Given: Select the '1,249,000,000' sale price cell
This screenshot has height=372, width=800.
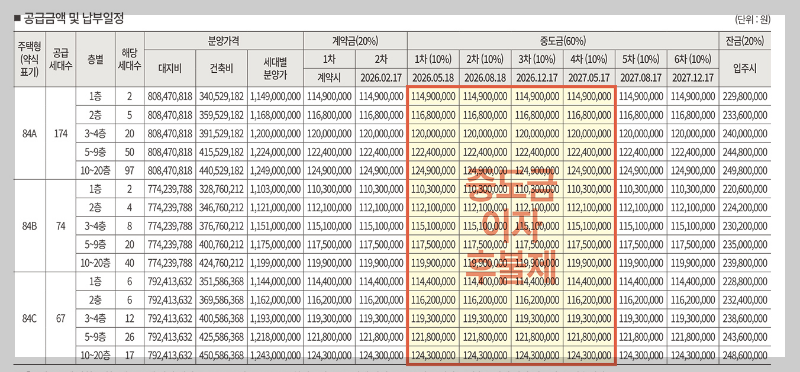Looking at the screenshot, I should tap(275, 170).
